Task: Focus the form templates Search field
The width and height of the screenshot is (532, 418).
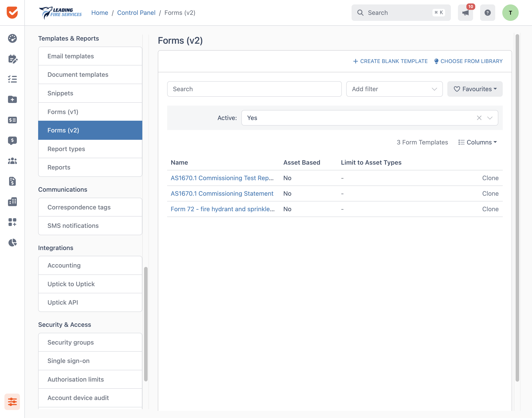Action: 254,89
